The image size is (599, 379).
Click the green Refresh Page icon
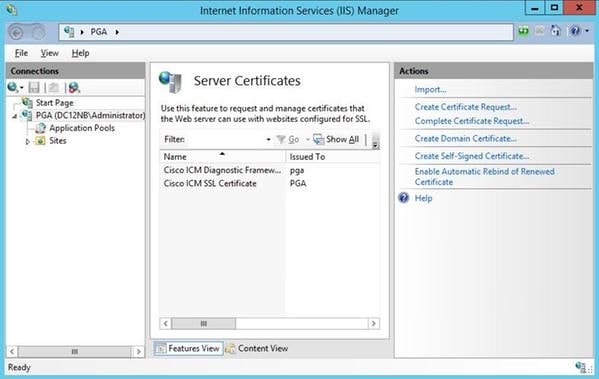(x=523, y=31)
